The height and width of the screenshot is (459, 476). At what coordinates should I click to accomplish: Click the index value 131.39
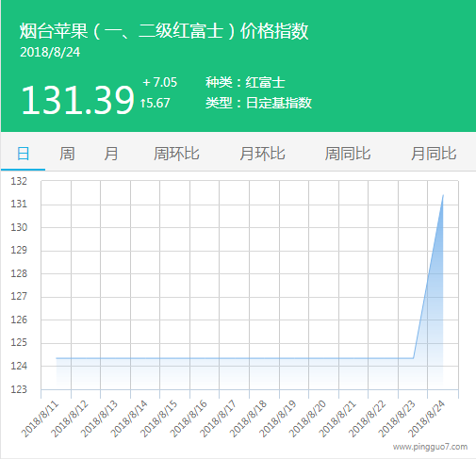click(77, 100)
